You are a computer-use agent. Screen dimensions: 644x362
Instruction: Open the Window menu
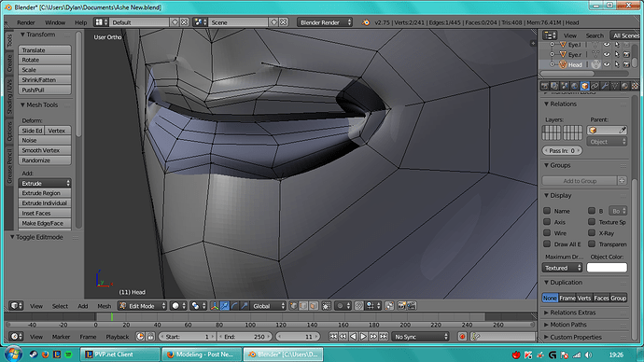click(x=55, y=22)
